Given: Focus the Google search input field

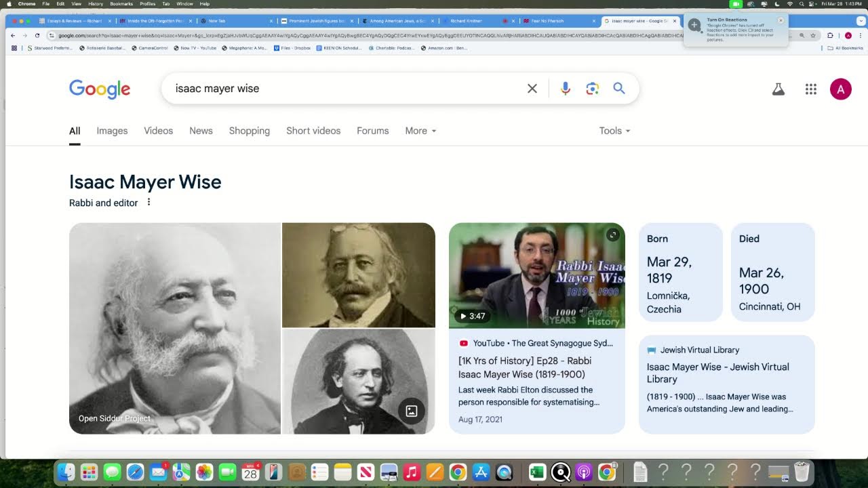Looking at the screenshot, I should 346,89.
